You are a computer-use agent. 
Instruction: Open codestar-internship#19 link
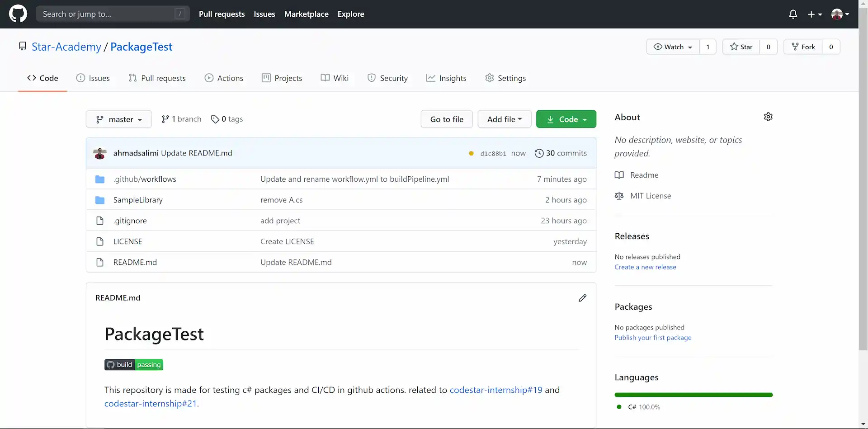tap(496, 390)
